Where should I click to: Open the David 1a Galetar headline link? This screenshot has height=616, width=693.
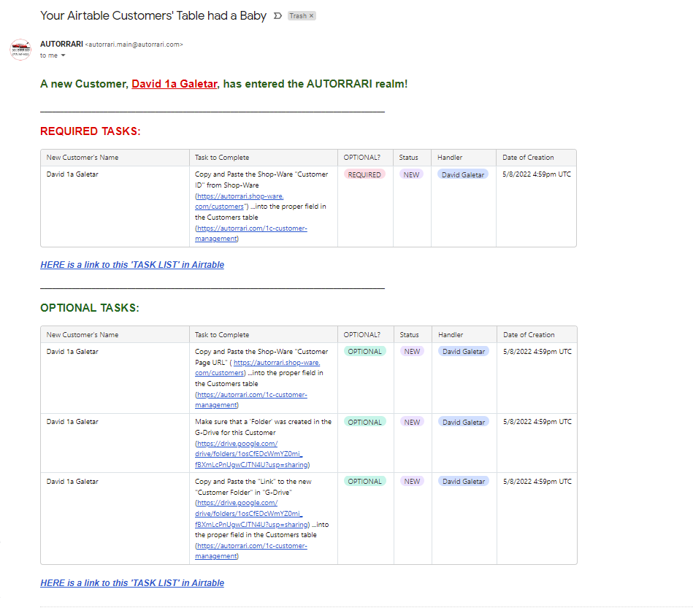coord(174,84)
